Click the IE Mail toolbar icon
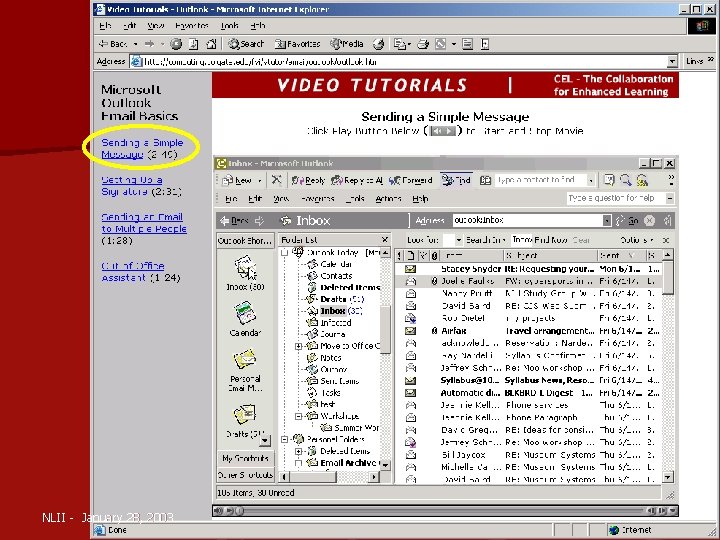Screen dimensions: 720x540 click(400, 44)
